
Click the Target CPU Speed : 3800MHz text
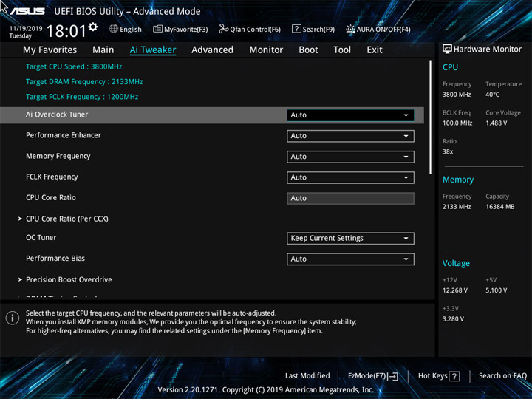tap(74, 66)
